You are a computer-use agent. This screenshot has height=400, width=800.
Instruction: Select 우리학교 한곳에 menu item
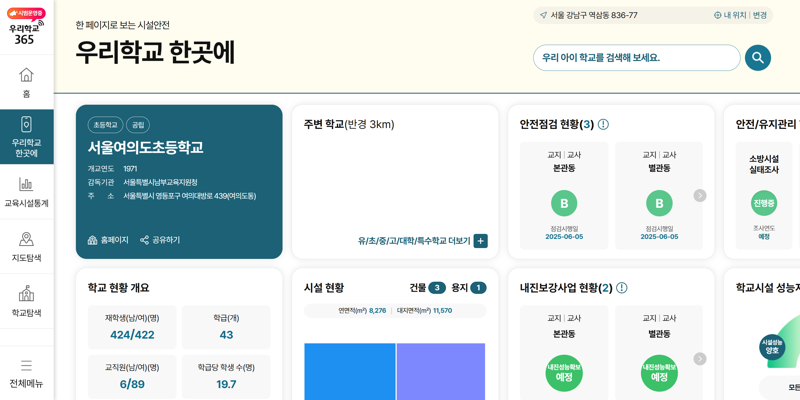point(26,137)
